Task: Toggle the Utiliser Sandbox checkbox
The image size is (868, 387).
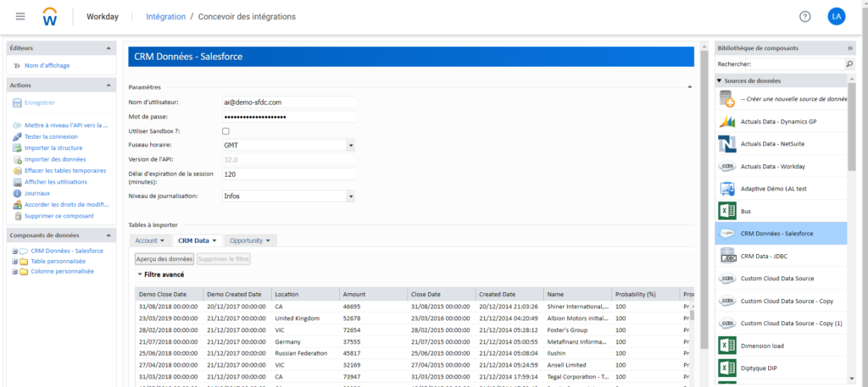Action: (225, 131)
